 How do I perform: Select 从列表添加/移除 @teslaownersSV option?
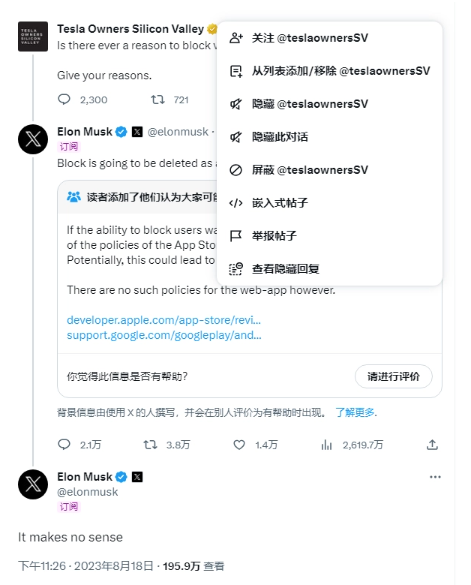(x=330, y=71)
